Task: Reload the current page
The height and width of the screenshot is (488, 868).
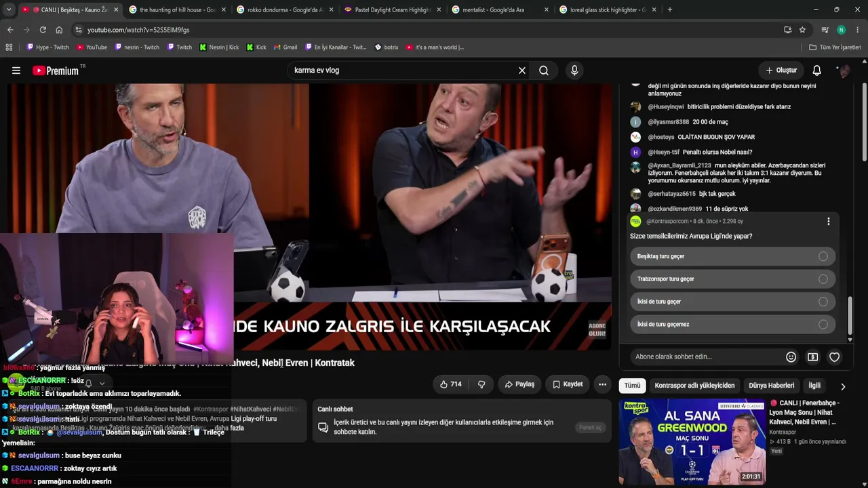Action: [43, 30]
